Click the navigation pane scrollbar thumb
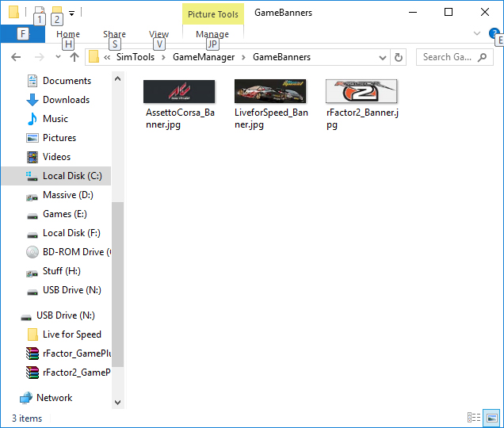The image size is (504, 428). [117, 285]
